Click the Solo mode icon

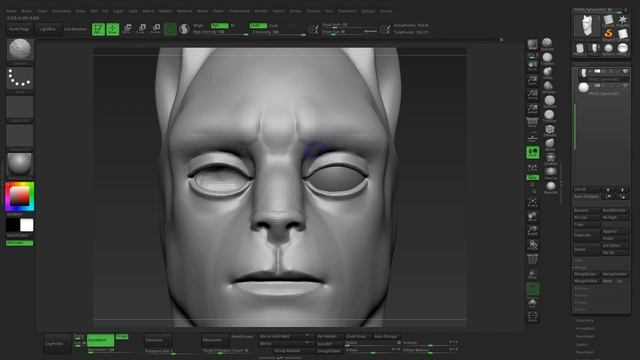coord(532,303)
